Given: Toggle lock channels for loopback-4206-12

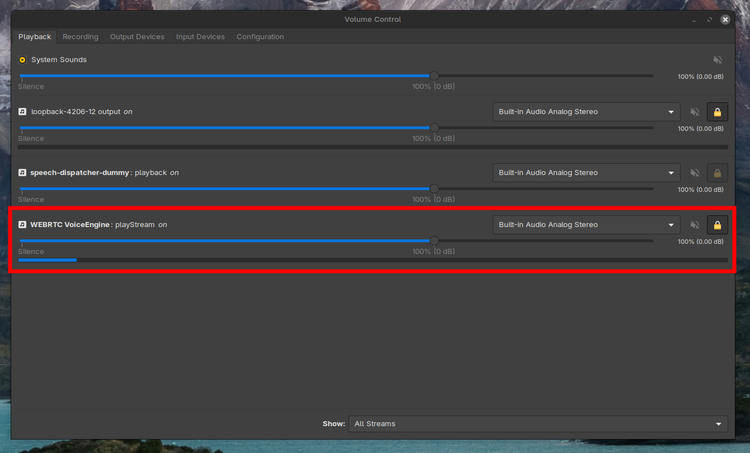Looking at the screenshot, I should (717, 112).
